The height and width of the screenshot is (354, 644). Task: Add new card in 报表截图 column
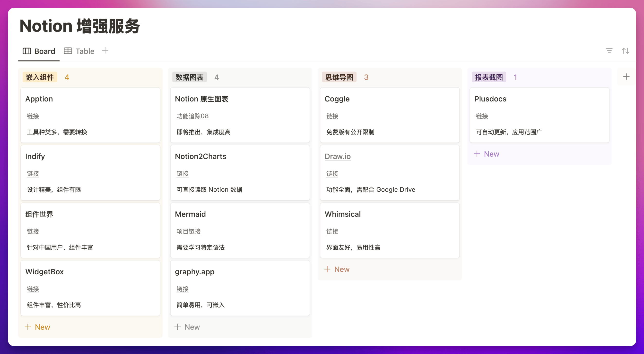[487, 154]
